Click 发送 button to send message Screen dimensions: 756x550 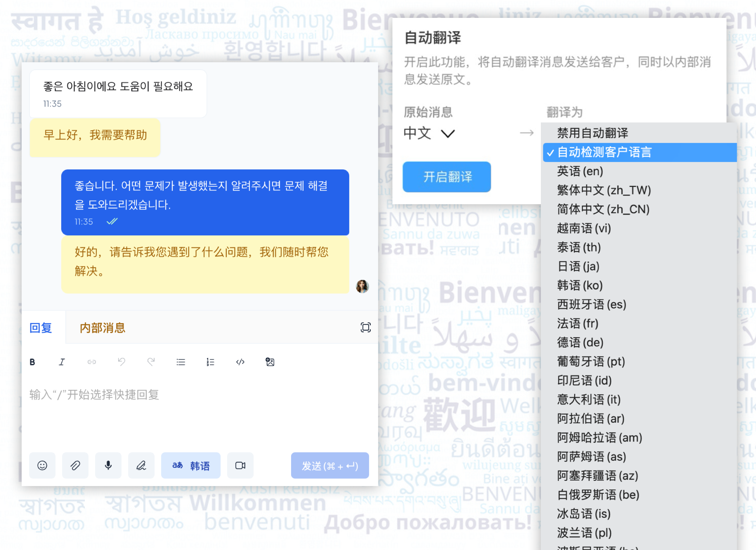click(329, 465)
